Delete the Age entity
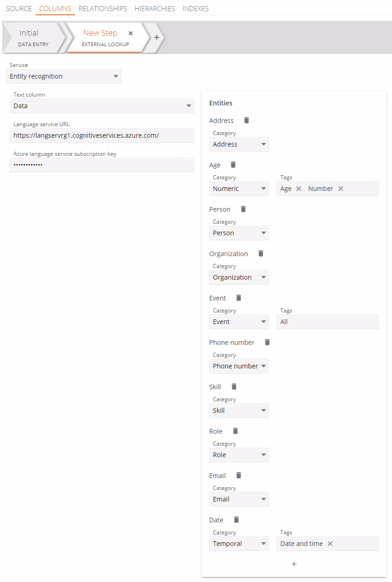The image size is (392, 582). point(233,165)
